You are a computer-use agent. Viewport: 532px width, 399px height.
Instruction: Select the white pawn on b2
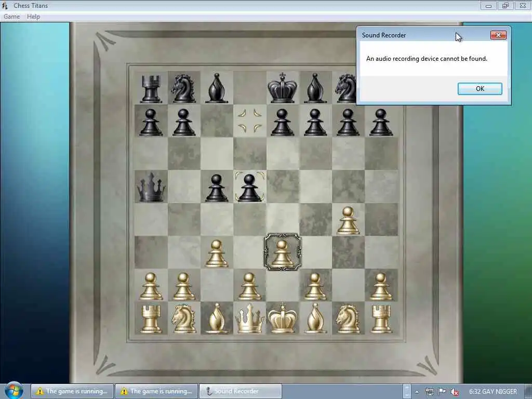click(x=183, y=287)
